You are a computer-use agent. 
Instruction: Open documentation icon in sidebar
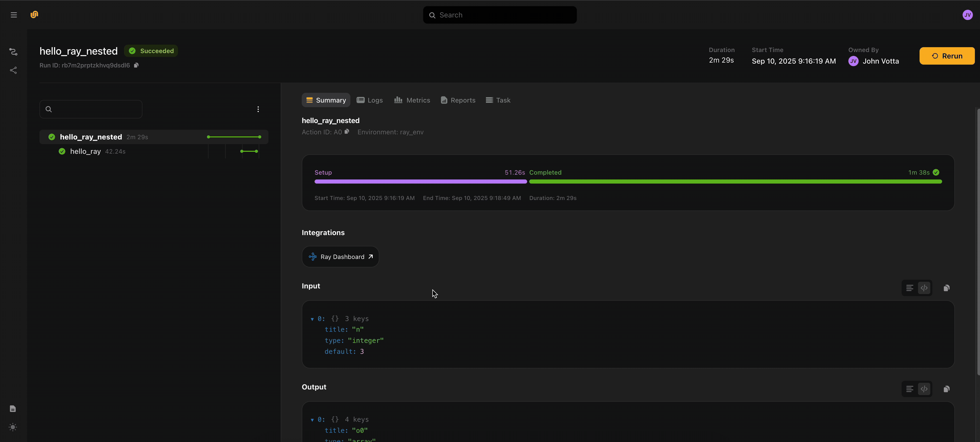coord(13,408)
